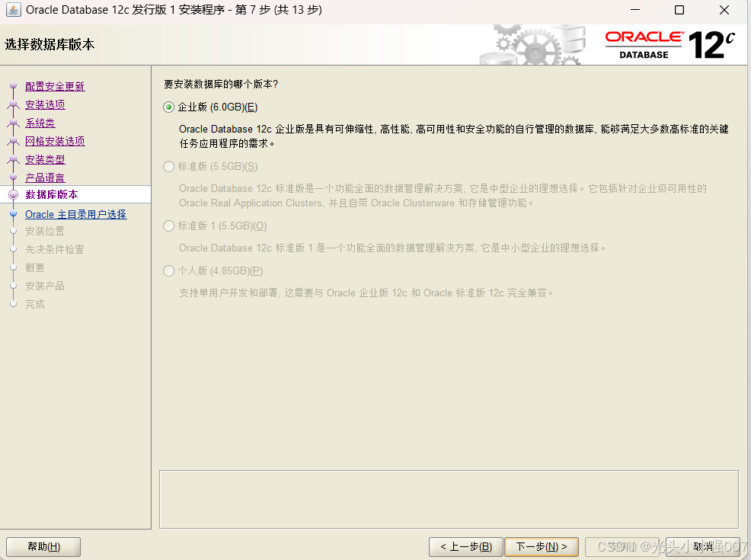Select 标准版 1 (5.5GB) edition
The image size is (751, 560).
[x=168, y=226]
